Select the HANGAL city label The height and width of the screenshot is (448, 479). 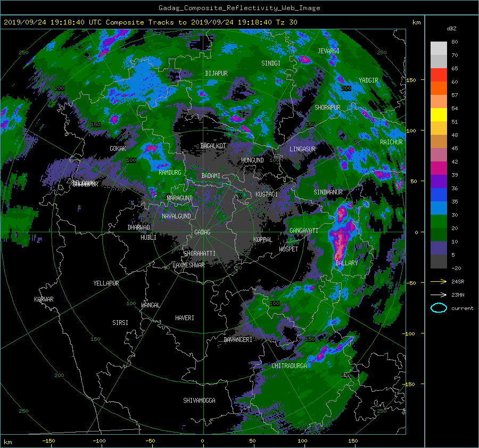click(x=150, y=305)
